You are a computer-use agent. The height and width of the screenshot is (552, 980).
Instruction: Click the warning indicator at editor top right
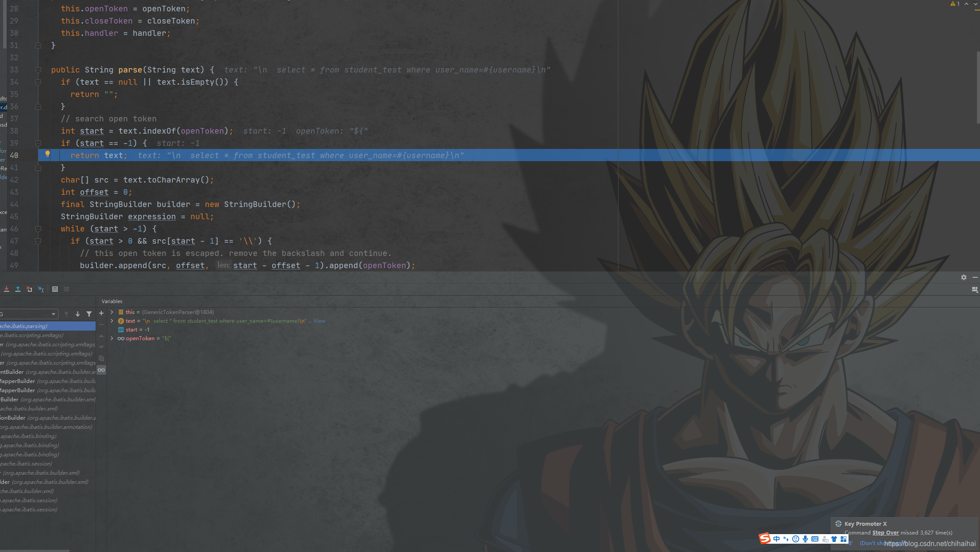coord(955,4)
